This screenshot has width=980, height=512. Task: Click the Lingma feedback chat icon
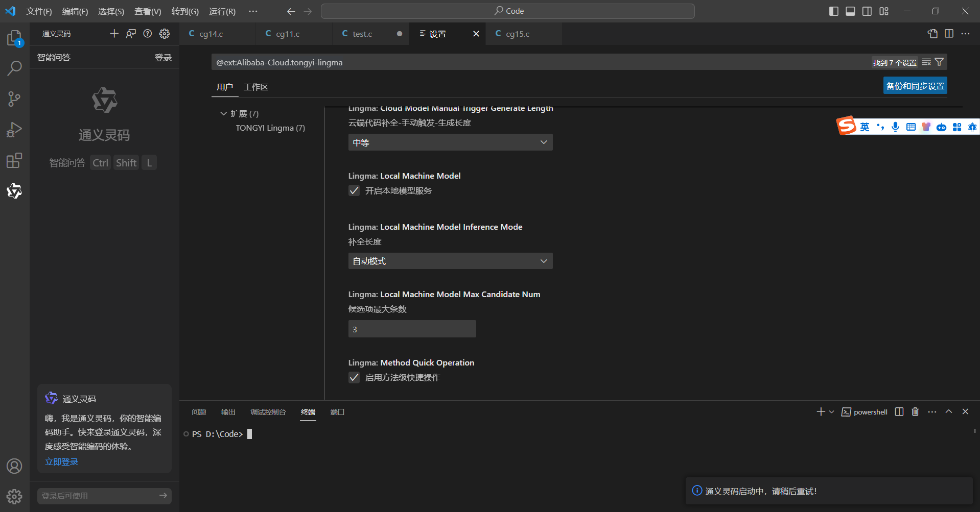pyautogui.click(x=131, y=34)
